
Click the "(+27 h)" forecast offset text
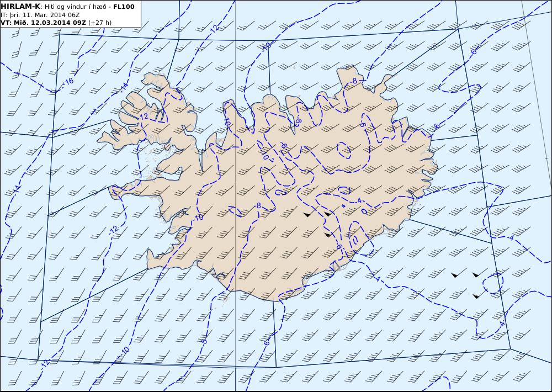(99, 23)
